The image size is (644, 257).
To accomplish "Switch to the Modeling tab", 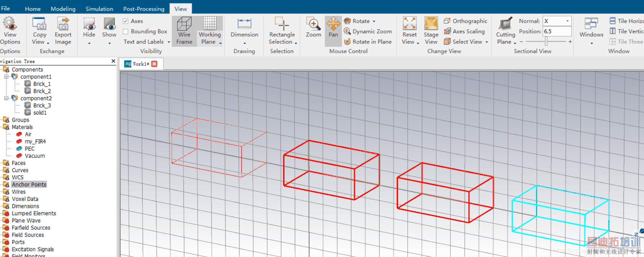I will pyautogui.click(x=63, y=9).
